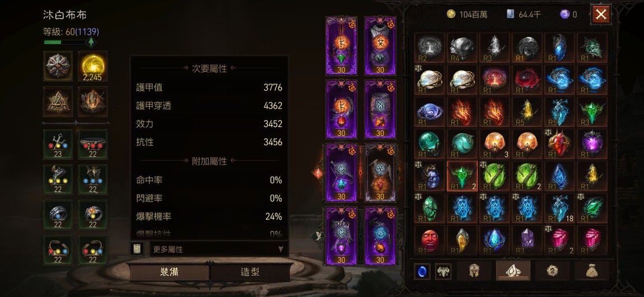The height and width of the screenshot is (297, 644).
Task: Select the top-left equipped helm slot card
Action: (341, 46)
